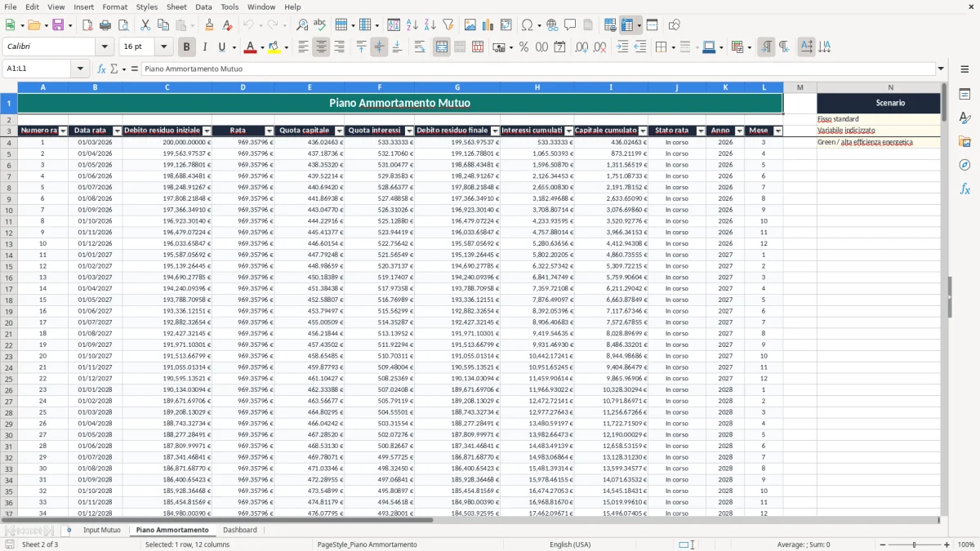Image resolution: width=980 pixels, height=551 pixels.
Task: Click Sort Ascending icon
Action: click(x=412, y=25)
